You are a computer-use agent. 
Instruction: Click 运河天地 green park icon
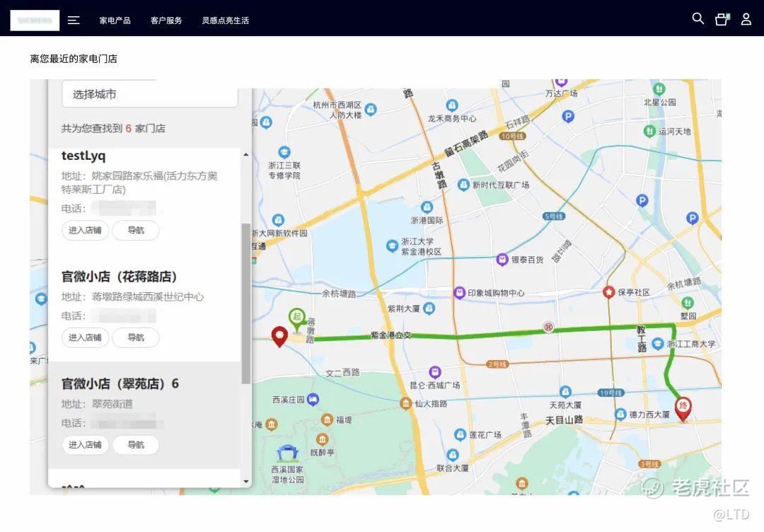click(649, 131)
